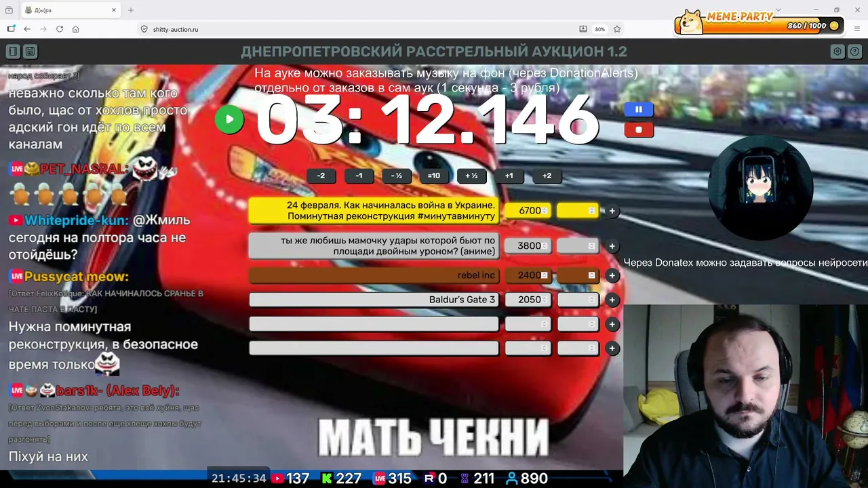This screenshot has height=488, width=868.
Task: Click the site security shield icon
Action: (144, 29)
